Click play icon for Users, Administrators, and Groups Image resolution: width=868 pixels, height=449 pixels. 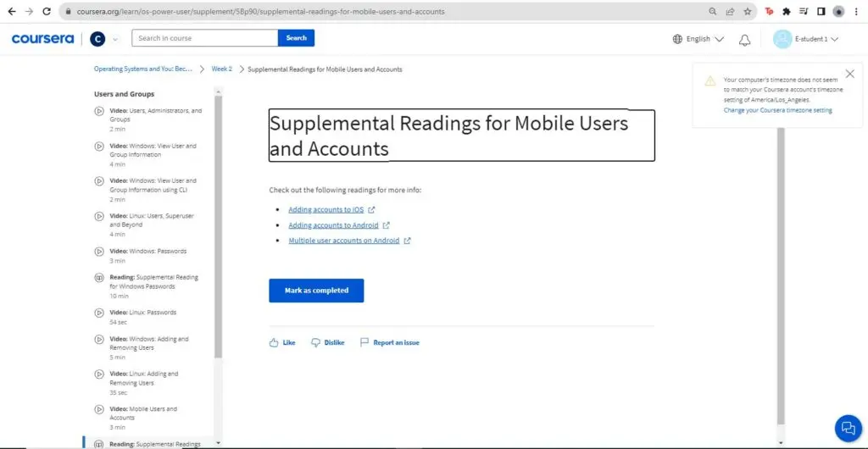point(99,111)
